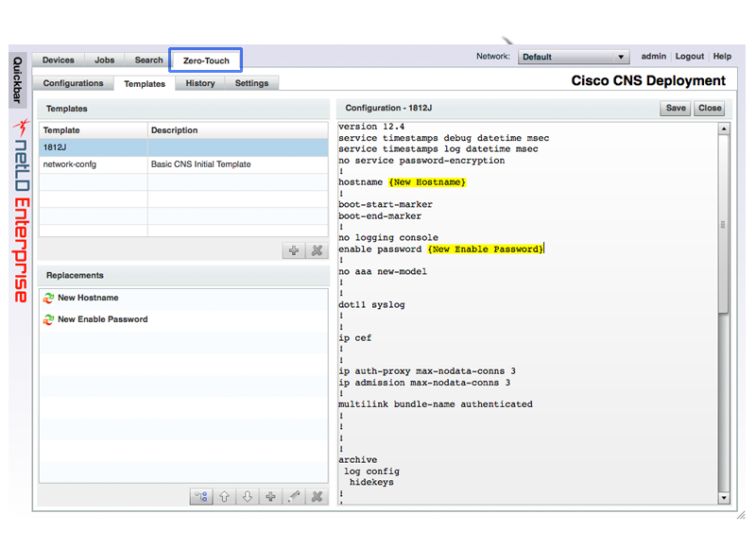Screen dimensions: 756x548
Task: Expand the vertical Quickbar panel
Action: click(x=17, y=80)
